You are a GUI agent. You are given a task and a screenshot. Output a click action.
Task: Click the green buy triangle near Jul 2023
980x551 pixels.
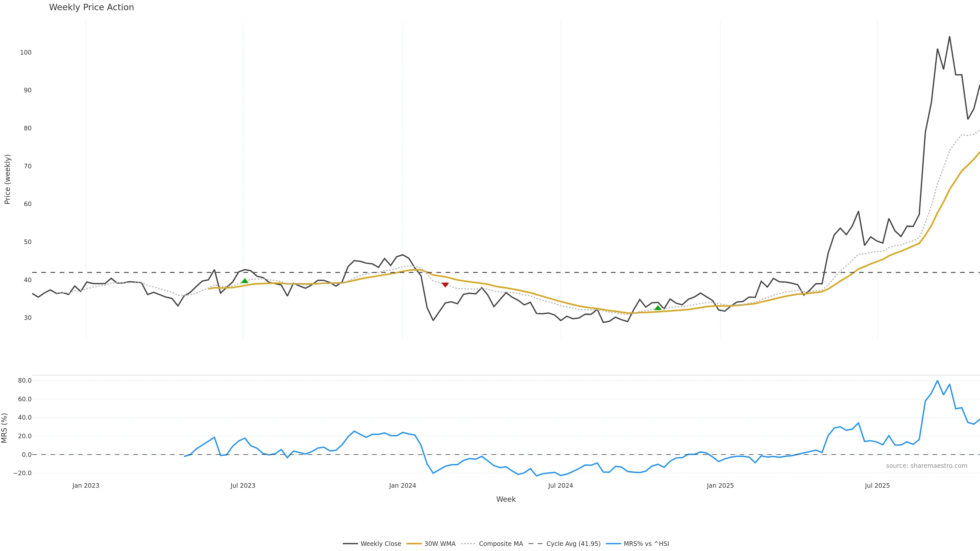245,281
